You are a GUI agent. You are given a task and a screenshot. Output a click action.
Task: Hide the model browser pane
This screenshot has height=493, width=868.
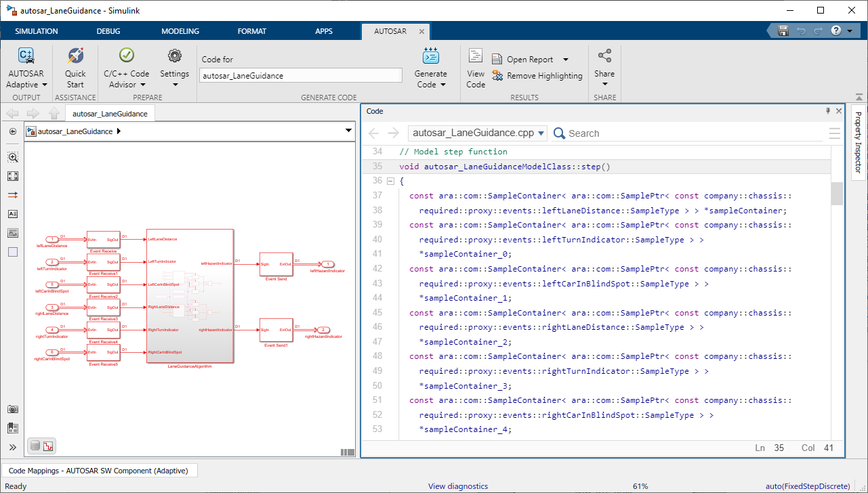pyautogui.click(x=13, y=131)
